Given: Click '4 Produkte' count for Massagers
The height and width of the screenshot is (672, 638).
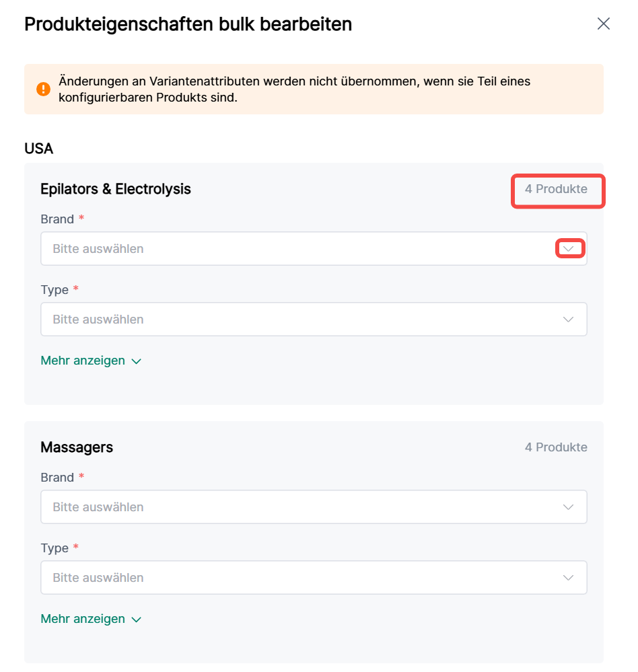Looking at the screenshot, I should click(x=556, y=447).
